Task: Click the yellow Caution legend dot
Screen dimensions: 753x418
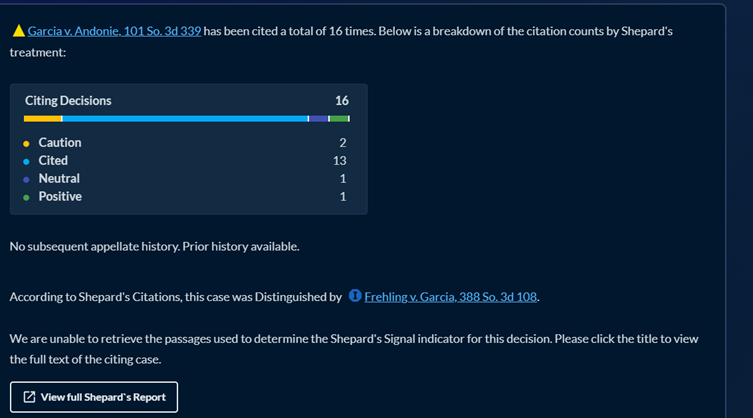Action: coord(26,144)
